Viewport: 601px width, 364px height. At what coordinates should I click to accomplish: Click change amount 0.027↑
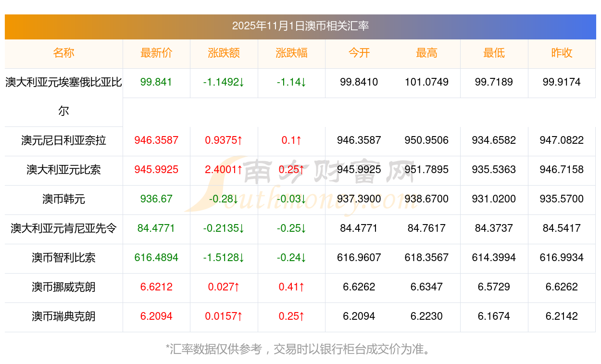coord(224,287)
